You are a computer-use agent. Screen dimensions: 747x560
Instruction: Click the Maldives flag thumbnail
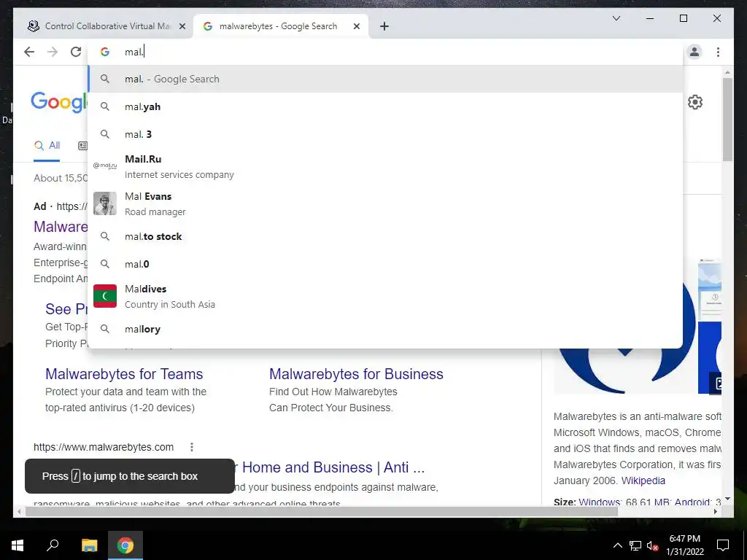105,296
